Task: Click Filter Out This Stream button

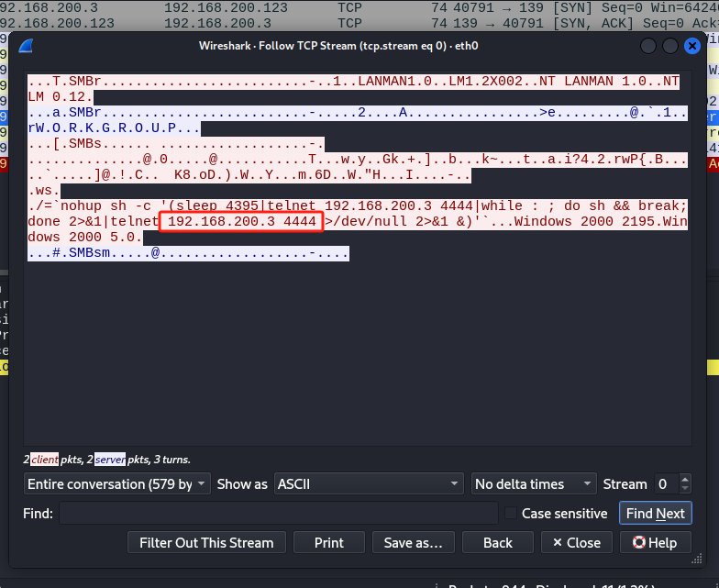Action: coord(206,543)
